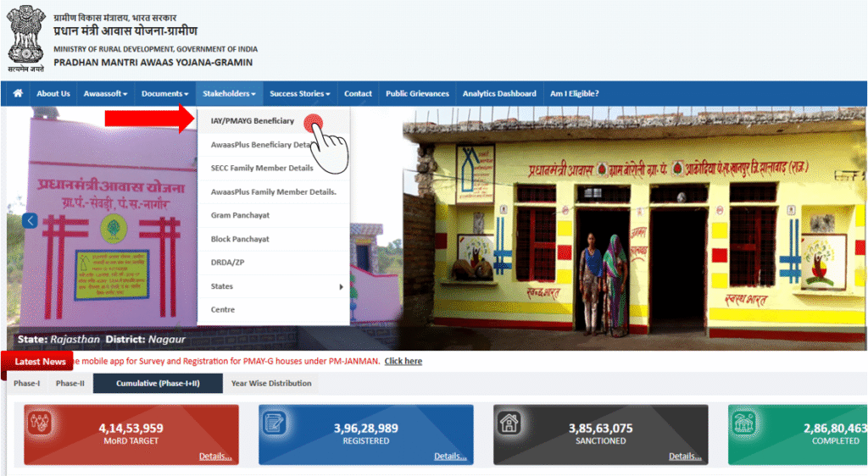The height and width of the screenshot is (476, 868).
Task: Open the Awaassoft dropdown menu
Action: pyautogui.click(x=105, y=93)
